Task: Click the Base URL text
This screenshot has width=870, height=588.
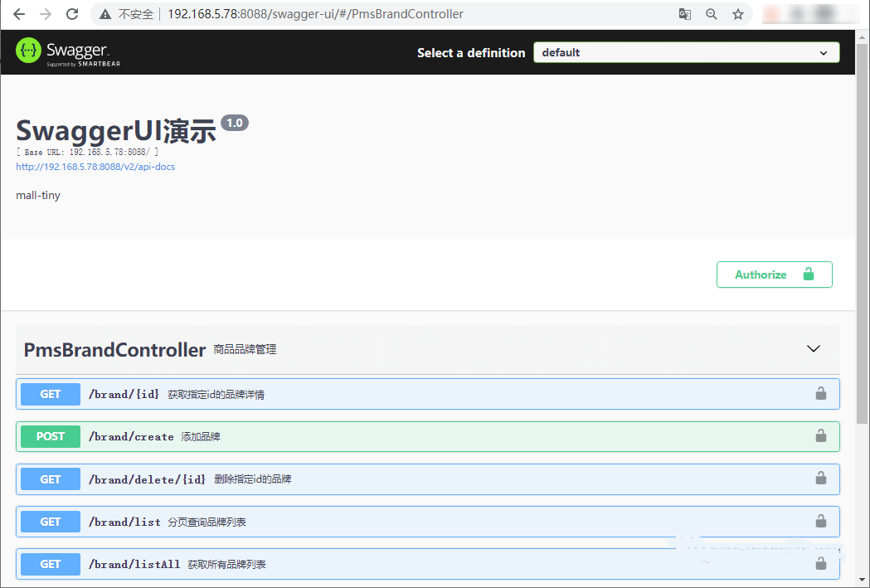Action: click(87, 152)
